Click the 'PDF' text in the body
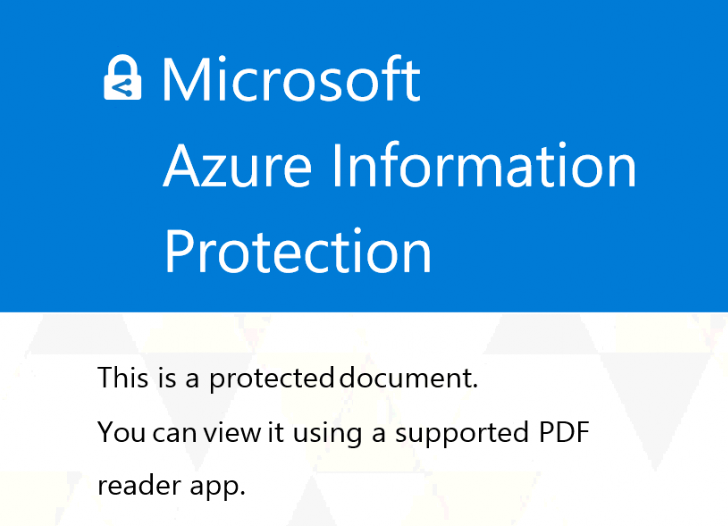 pyautogui.click(x=564, y=432)
